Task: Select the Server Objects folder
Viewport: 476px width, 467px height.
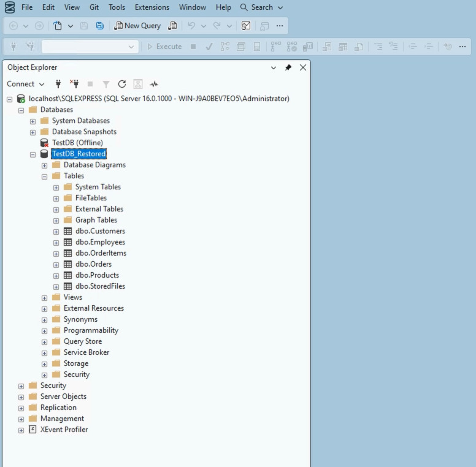Action: [63, 397]
